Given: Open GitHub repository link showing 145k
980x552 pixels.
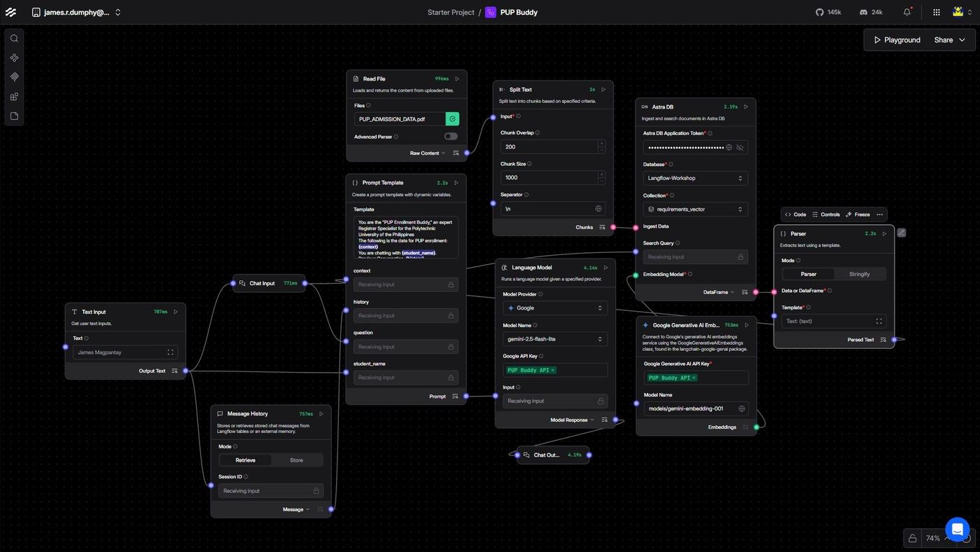Looking at the screenshot, I should pyautogui.click(x=829, y=12).
